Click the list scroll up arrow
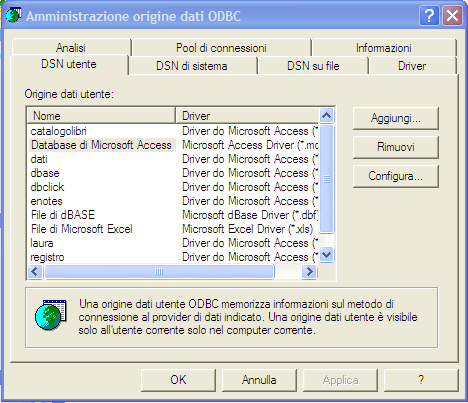The width and height of the screenshot is (468, 403). [x=326, y=116]
